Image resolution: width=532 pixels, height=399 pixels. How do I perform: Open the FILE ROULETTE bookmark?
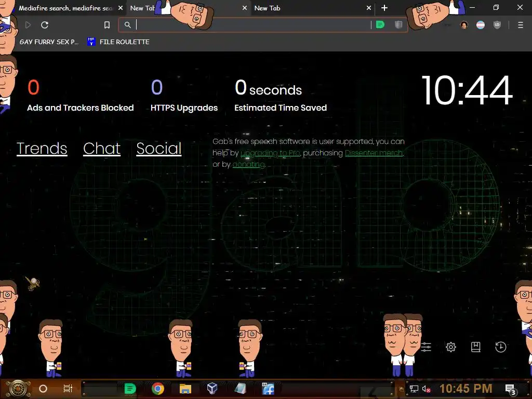118,42
